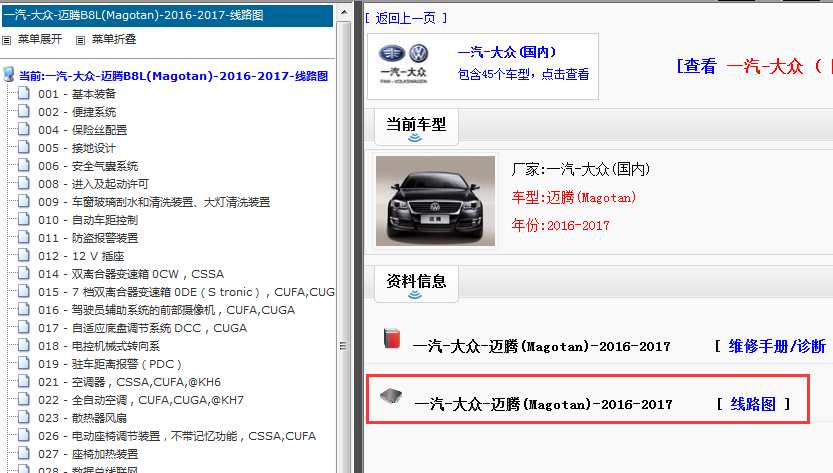Click the page icon for 018 - 电控机械式转向系
The width and height of the screenshot is (833, 473).
click(23, 345)
